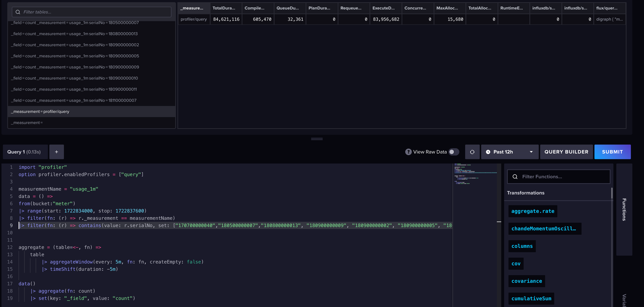Select table with serialNo 181100000007

(x=91, y=101)
